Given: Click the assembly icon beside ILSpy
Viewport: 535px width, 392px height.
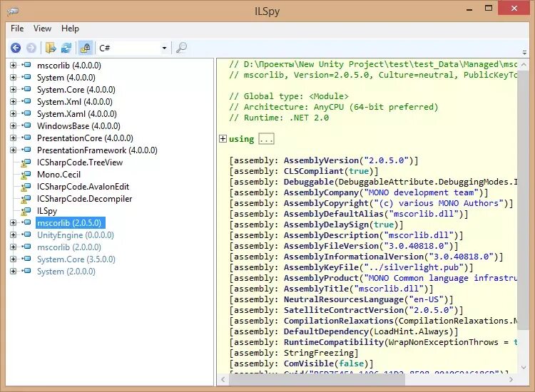Looking at the screenshot, I should coord(26,211).
